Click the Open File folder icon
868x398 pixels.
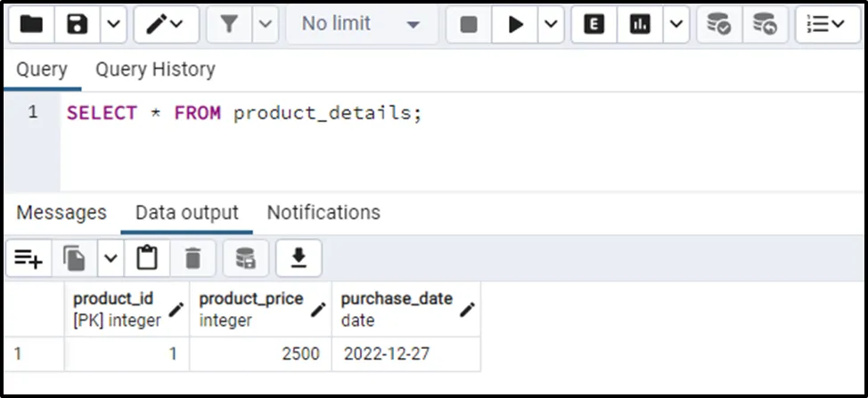(x=32, y=25)
